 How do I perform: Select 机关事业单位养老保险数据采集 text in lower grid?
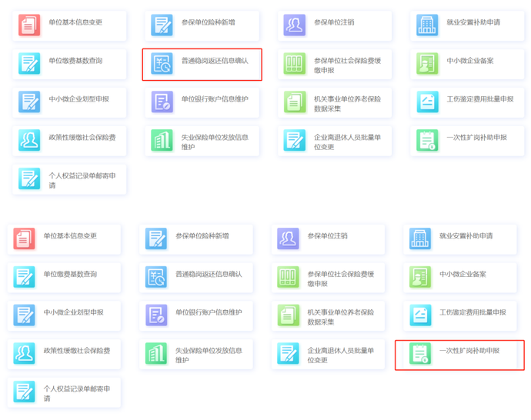click(341, 317)
